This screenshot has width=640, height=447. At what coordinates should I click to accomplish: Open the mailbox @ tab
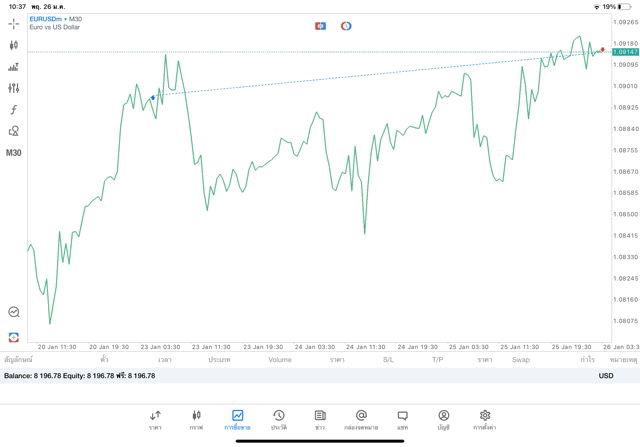(361, 420)
